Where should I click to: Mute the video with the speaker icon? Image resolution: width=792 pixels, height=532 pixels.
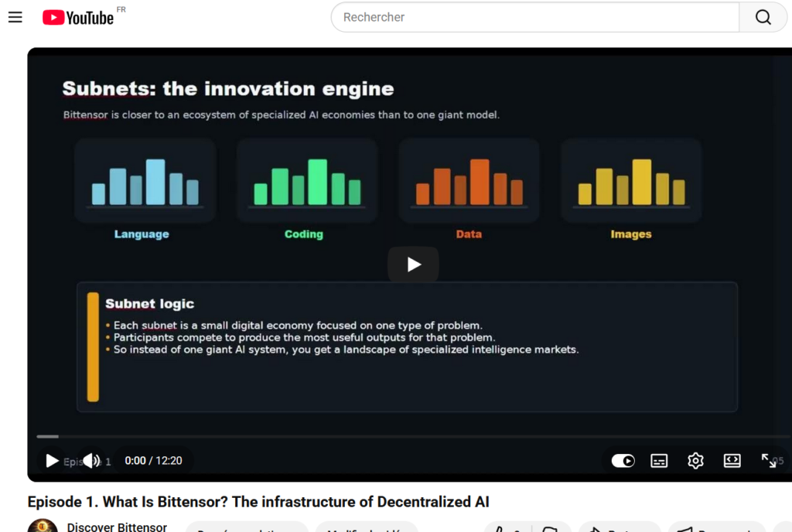pyautogui.click(x=91, y=461)
